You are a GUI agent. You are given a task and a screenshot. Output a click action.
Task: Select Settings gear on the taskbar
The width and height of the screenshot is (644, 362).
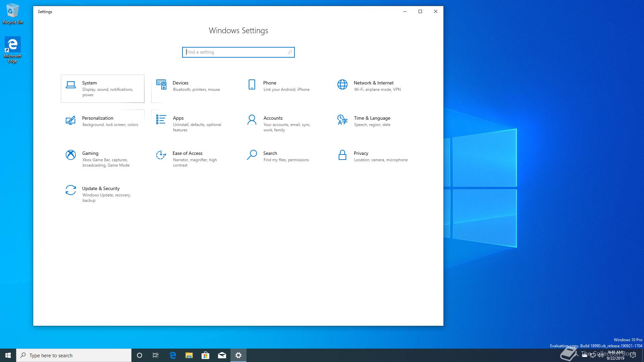[238, 355]
